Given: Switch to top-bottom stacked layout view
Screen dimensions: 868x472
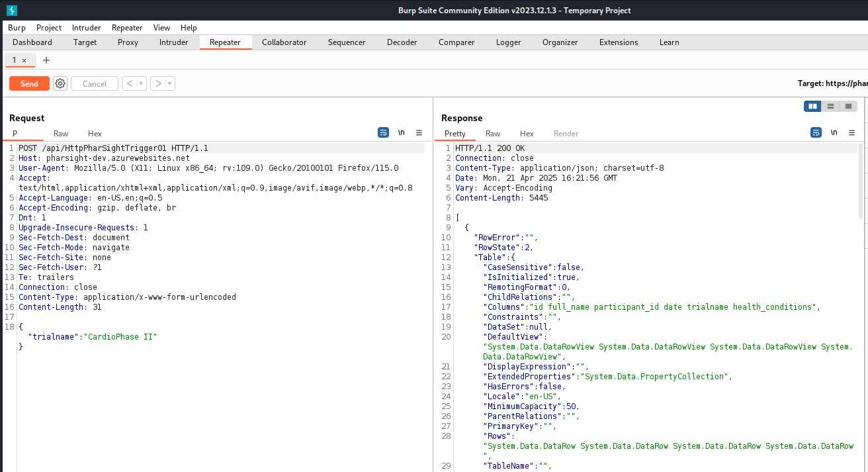Looking at the screenshot, I should tap(830, 106).
